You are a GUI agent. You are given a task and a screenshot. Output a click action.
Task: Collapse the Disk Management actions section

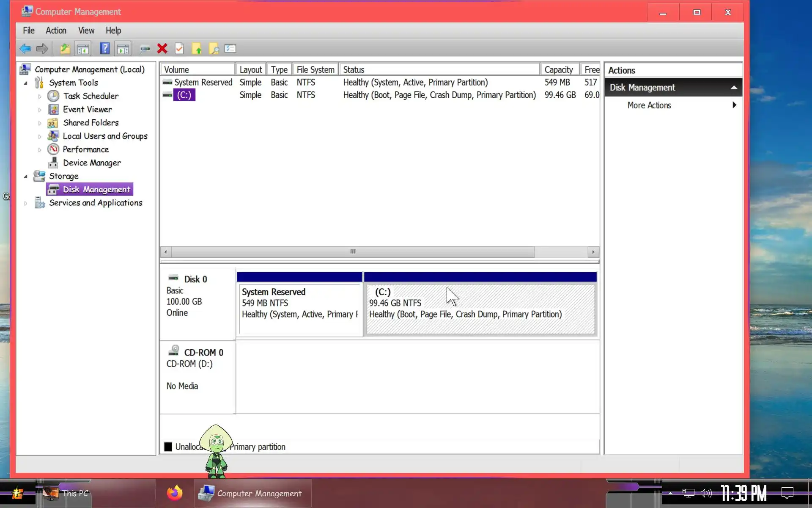(734, 88)
